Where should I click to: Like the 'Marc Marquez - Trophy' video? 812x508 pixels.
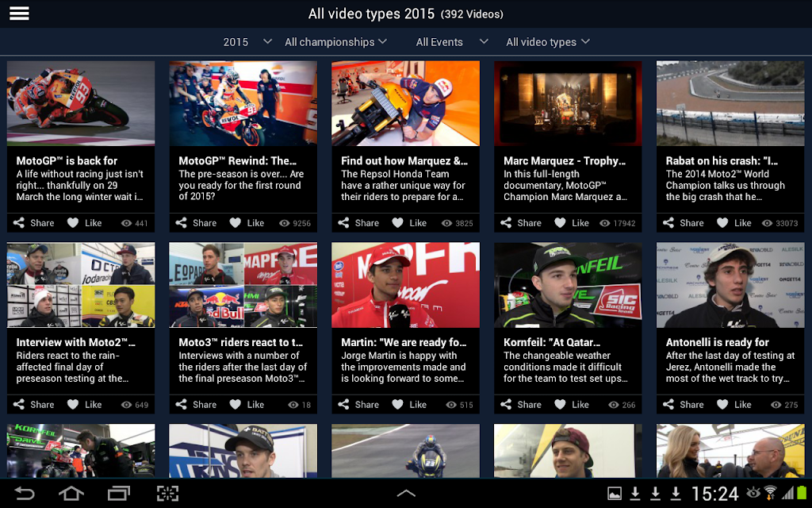[572, 223]
